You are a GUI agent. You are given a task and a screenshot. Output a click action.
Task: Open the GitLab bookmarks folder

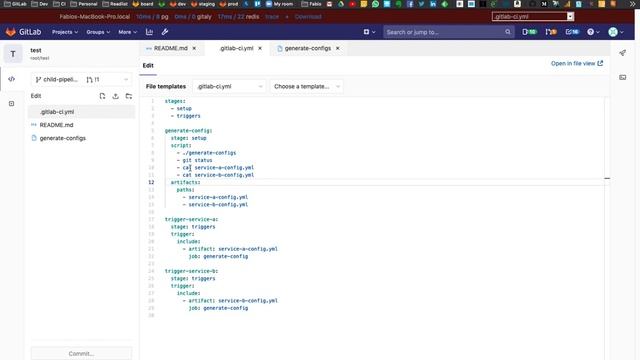tap(16, 4)
